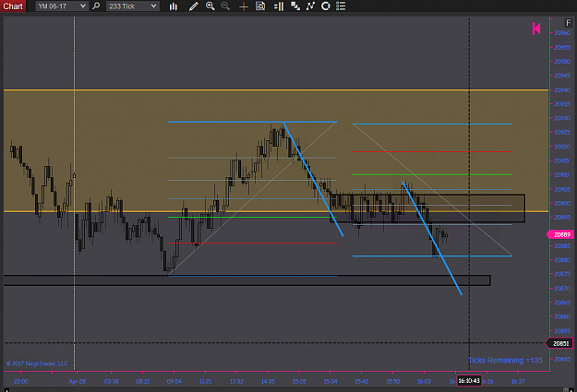
Task: Click the 15:28 time axis label
Action: (299, 381)
